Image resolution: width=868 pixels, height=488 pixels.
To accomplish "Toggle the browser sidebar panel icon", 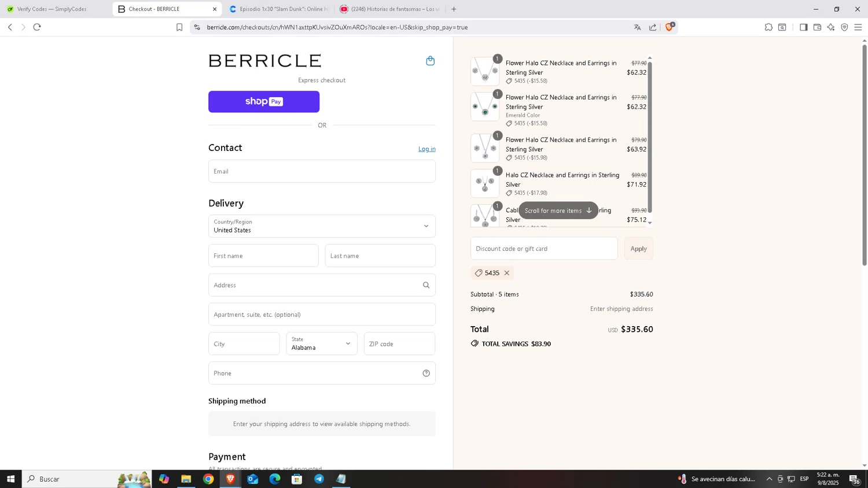I will pyautogui.click(x=803, y=27).
